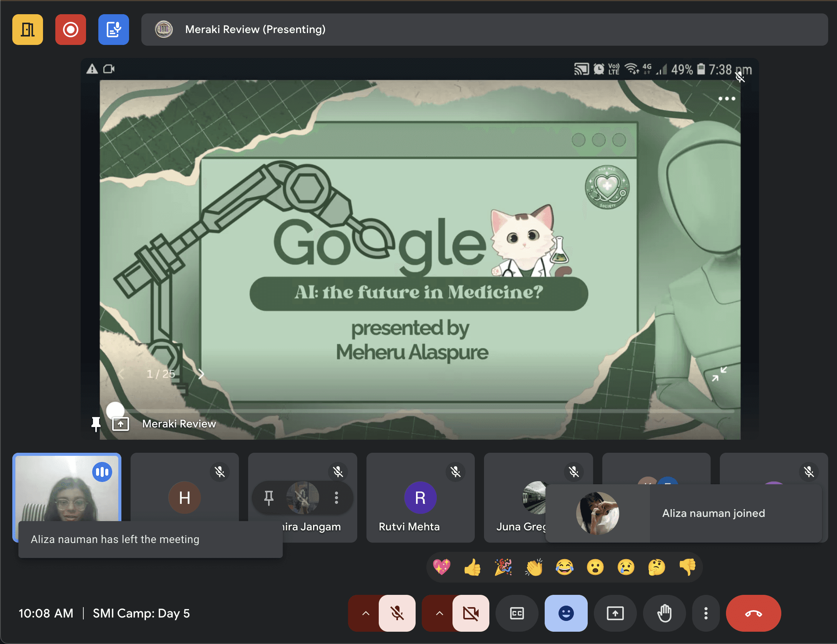Turn on the camera button
This screenshot has height=644, width=837.
tap(471, 613)
